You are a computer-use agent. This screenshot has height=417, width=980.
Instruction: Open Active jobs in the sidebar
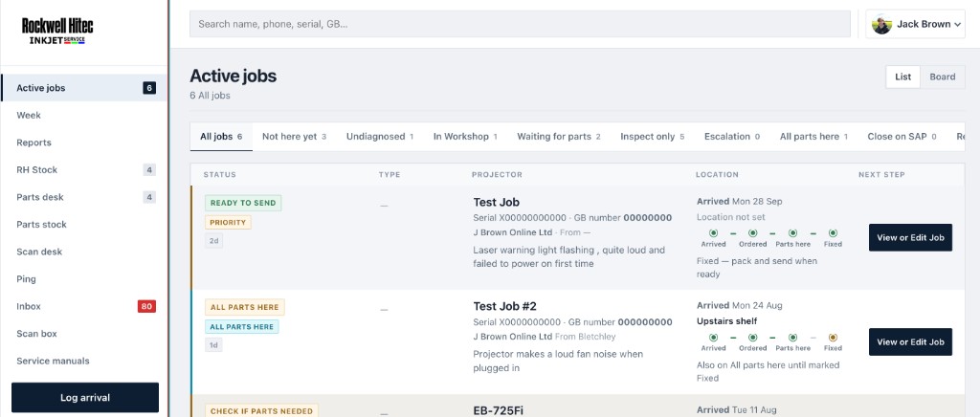point(84,88)
